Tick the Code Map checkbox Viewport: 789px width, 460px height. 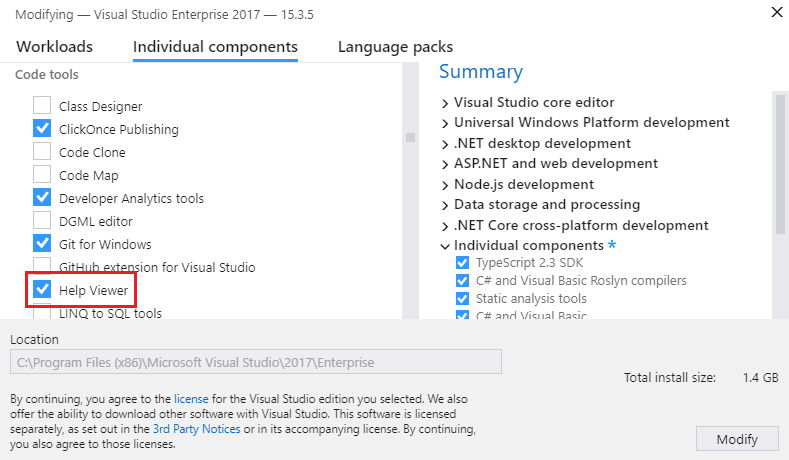pyautogui.click(x=42, y=175)
